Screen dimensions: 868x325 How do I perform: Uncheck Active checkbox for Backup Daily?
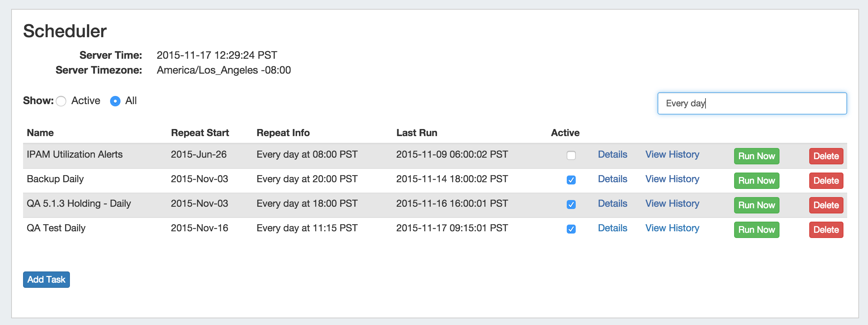point(571,180)
